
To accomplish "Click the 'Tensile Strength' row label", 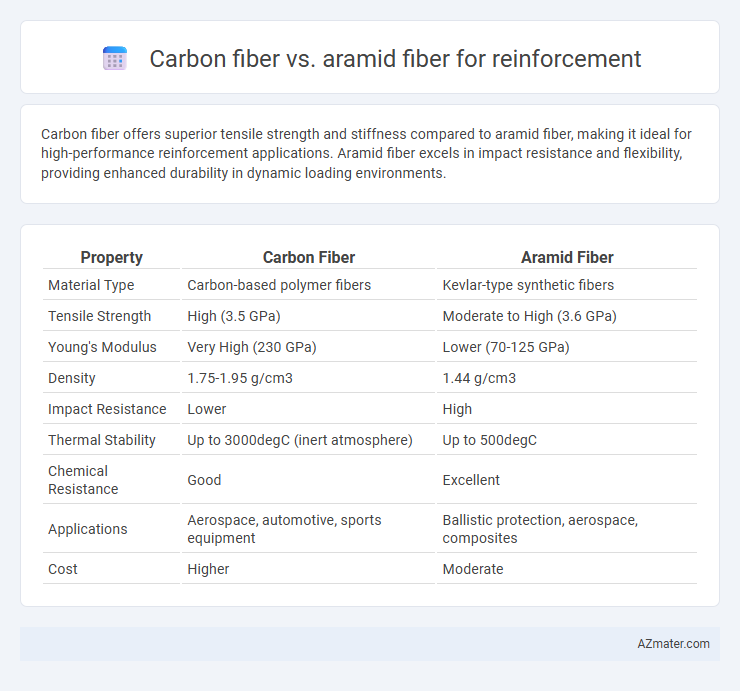I will [100, 316].
